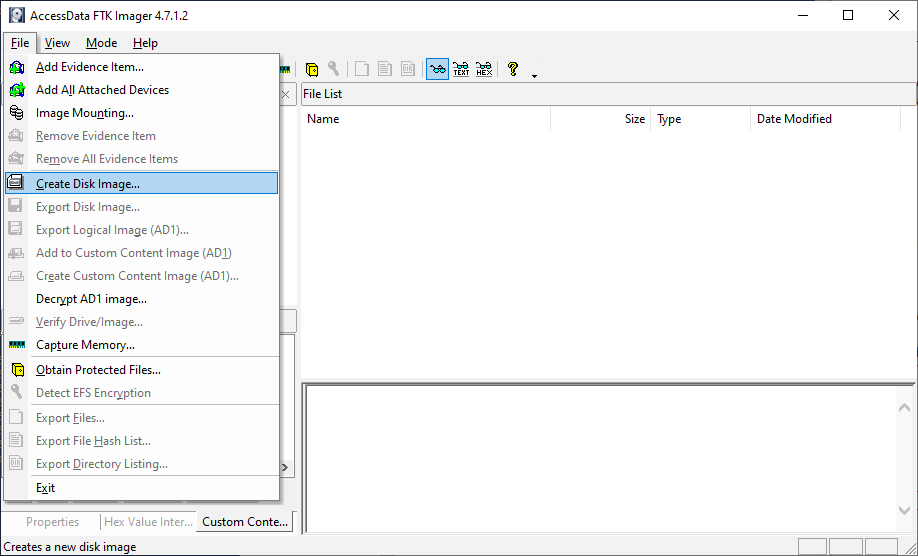Click Export Logical Image (AD1) entry
The image size is (918, 556).
coord(141,229)
